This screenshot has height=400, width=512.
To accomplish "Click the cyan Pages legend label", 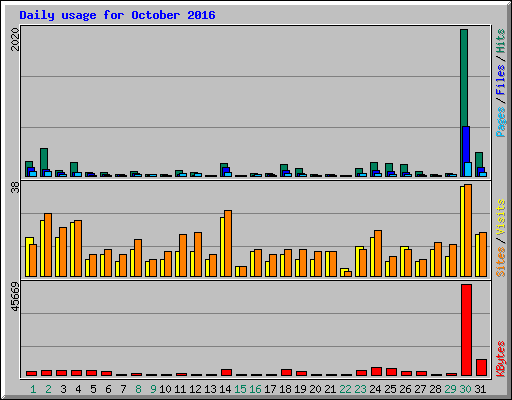I will click(500, 122).
